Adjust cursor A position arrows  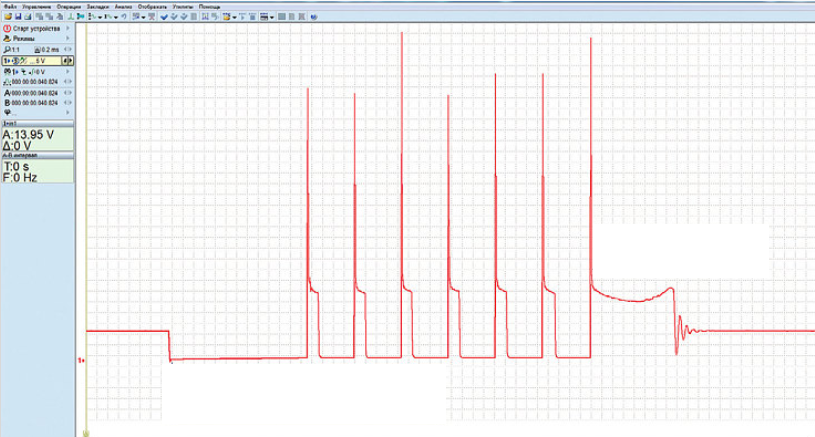pyautogui.click(x=68, y=93)
